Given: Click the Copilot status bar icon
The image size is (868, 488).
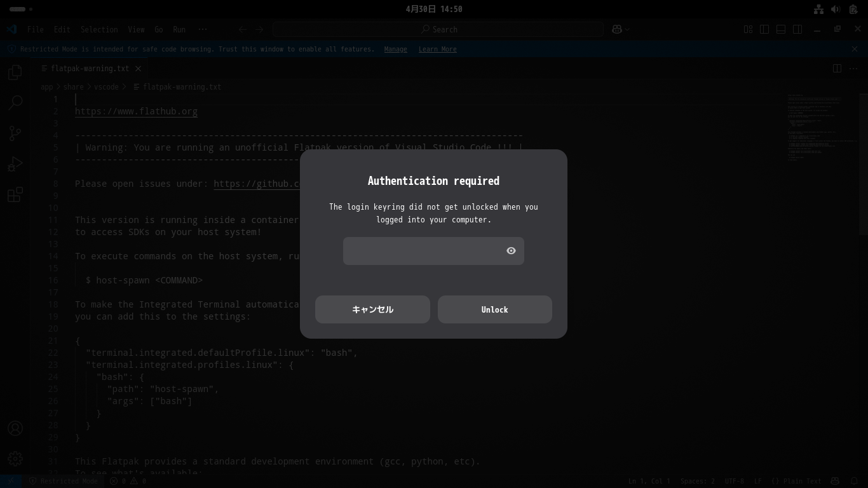Looking at the screenshot, I should point(836,481).
